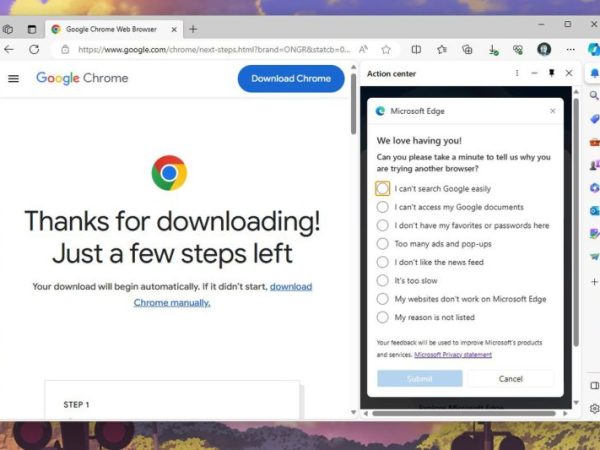Viewport: 600px width, 450px height.
Task: Select 'My websites don't work on Microsoft Edge'
Action: click(382, 299)
